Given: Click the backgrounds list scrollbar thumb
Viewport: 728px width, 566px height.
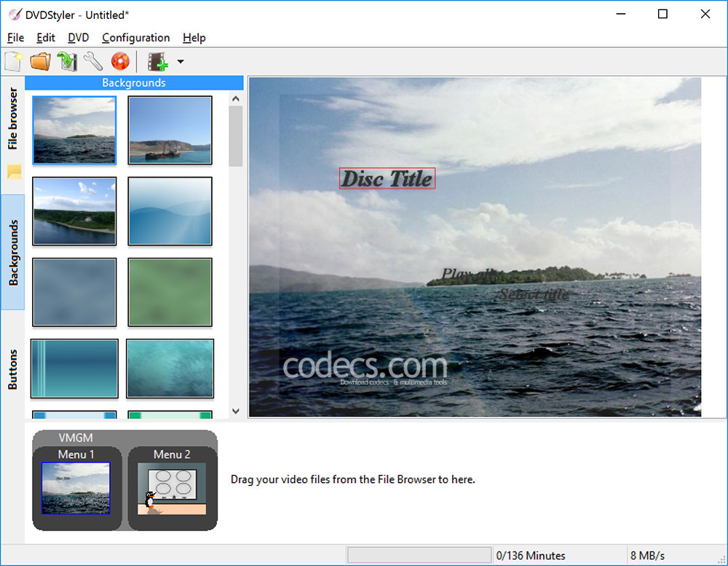Looking at the screenshot, I should pyautogui.click(x=236, y=135).
